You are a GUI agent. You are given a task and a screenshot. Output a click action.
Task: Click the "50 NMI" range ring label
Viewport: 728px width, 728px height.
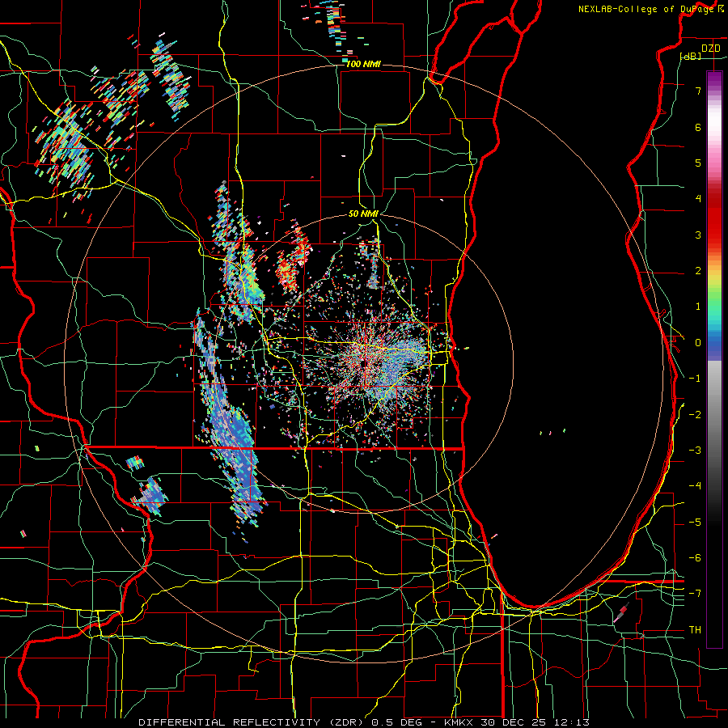pyautogui.click(x=363, y=214)
